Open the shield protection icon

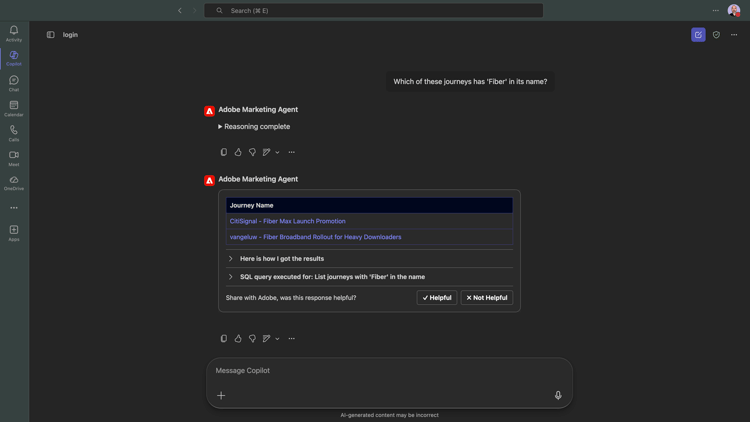click(x=716, y=34)
